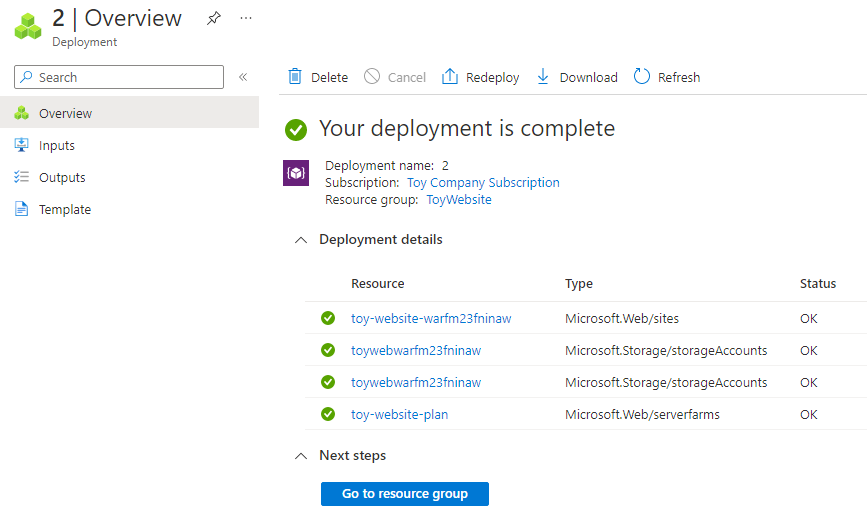Open the Template menu item
This screenshot has width=867, height=517.
pyautogui.click(x=129, y=210)
